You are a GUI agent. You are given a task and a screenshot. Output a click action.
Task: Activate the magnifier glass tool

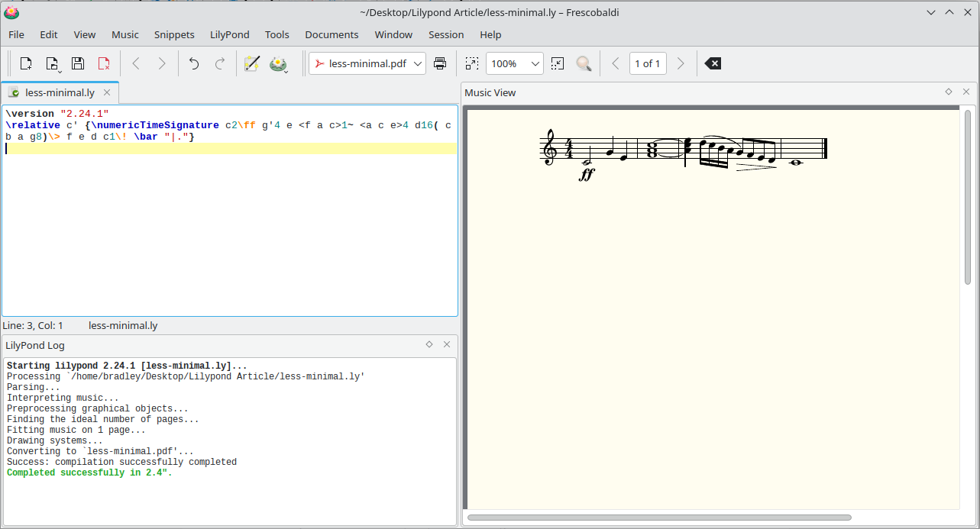(x=584, y=64)
